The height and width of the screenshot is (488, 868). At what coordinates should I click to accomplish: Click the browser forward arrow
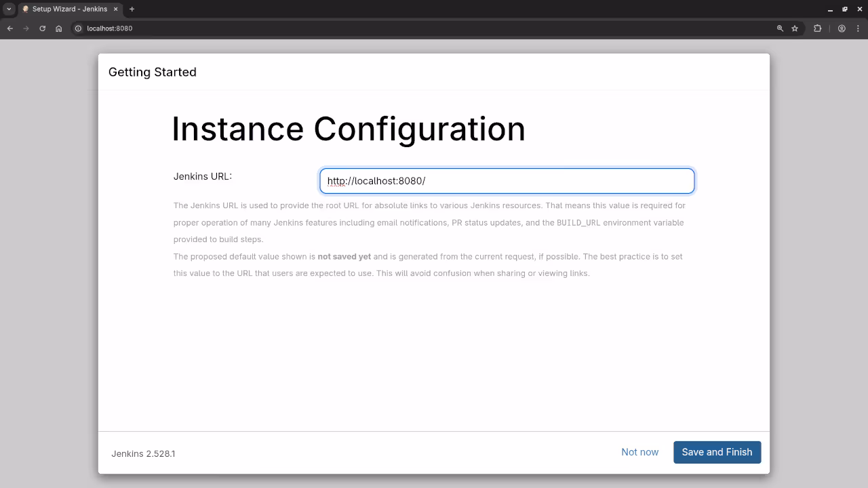26,28
